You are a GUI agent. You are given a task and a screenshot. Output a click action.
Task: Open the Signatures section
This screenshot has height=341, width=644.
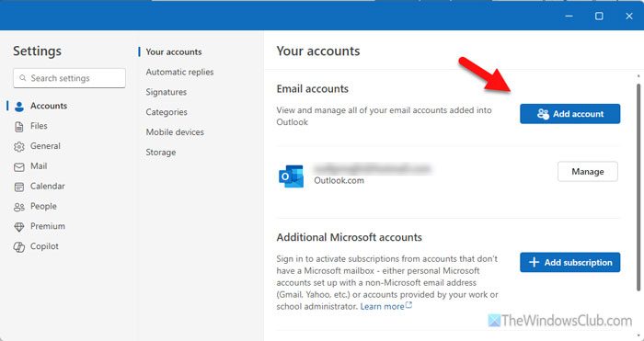(167, 92)
